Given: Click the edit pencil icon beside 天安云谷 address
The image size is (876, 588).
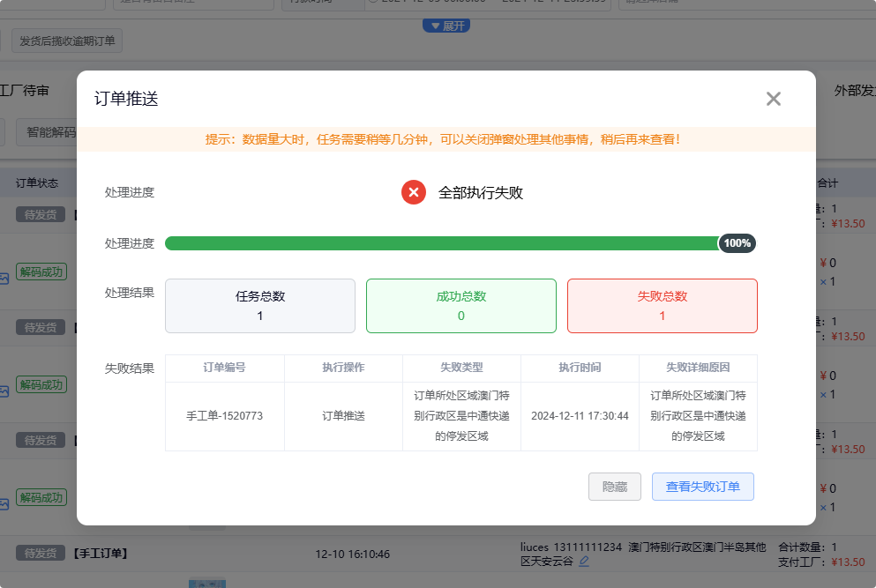Looking at the screenshot, I should pyautogui.click(x=584, y=561).
